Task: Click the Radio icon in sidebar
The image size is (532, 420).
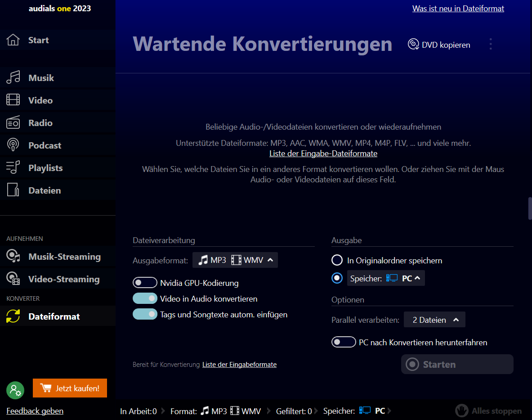Action: click(13, 122)
